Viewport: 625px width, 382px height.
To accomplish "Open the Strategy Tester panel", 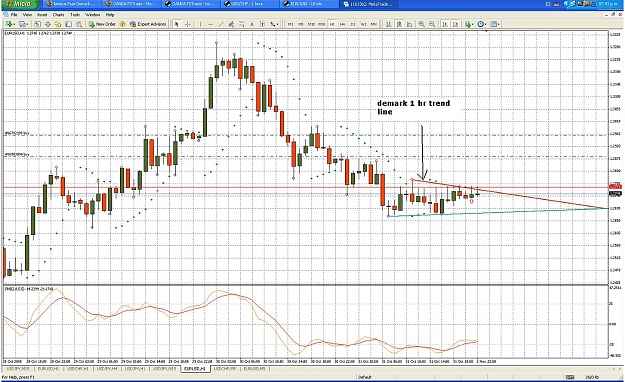I will click(x=79, y=24).
